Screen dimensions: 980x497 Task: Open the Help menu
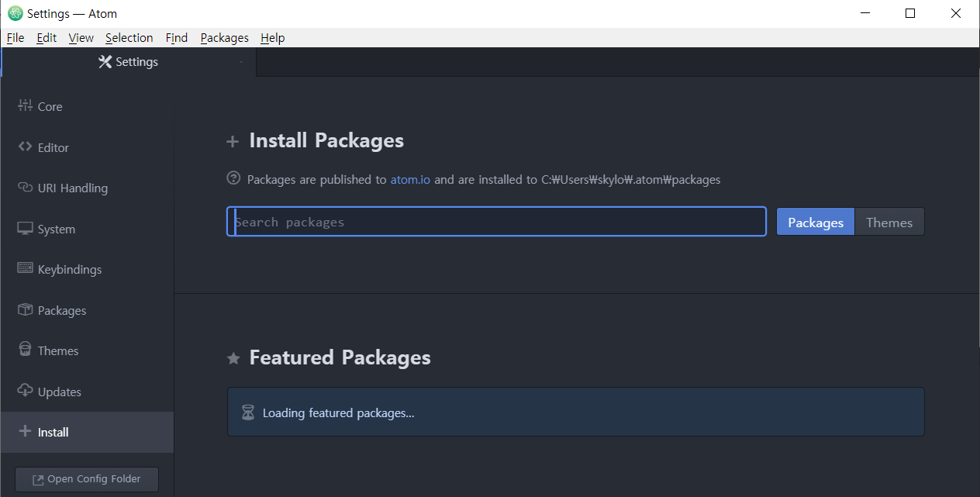273,37
